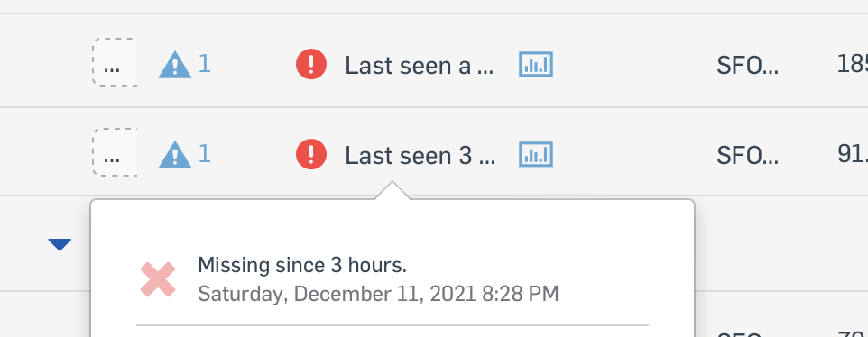The height and width of the screenshot is (337, 868).
Task: Open the dashed ellipsis box in the 'Last seen a ...' row
Action: coord(115,62)
